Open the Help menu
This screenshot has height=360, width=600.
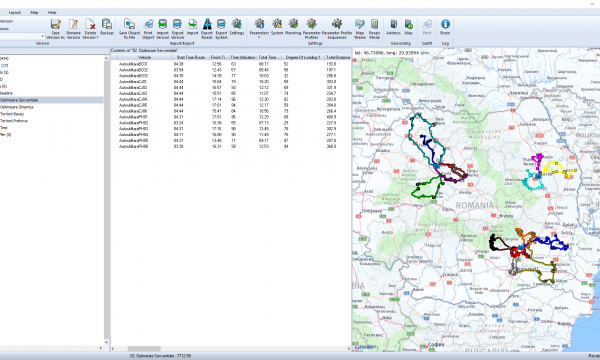[x=52, y=13]
